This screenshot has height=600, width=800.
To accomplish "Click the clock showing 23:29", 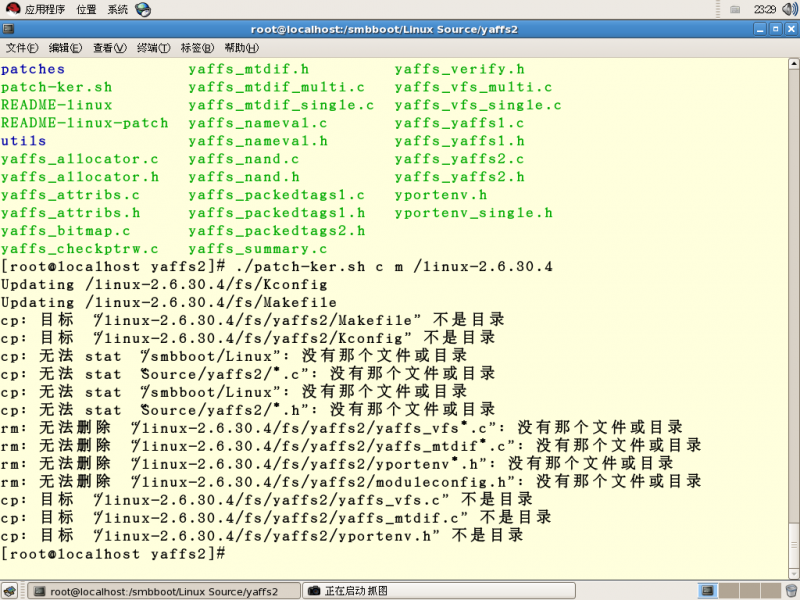I will (764, 9).
